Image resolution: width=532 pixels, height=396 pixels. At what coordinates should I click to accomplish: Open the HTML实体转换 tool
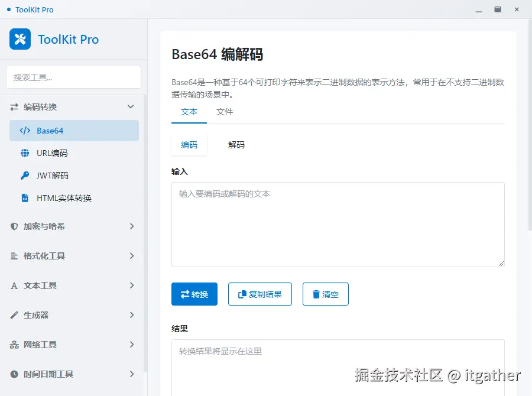point(74,198)
